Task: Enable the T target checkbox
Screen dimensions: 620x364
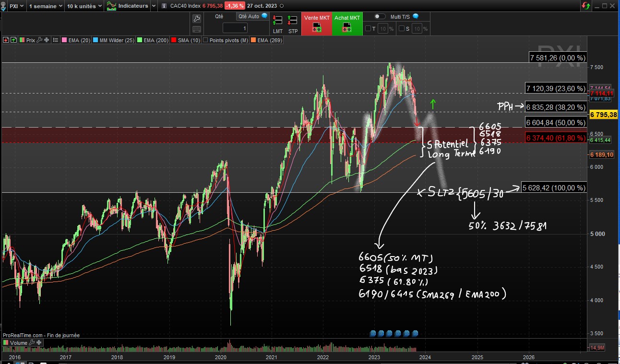Action: tap(368, 29)
